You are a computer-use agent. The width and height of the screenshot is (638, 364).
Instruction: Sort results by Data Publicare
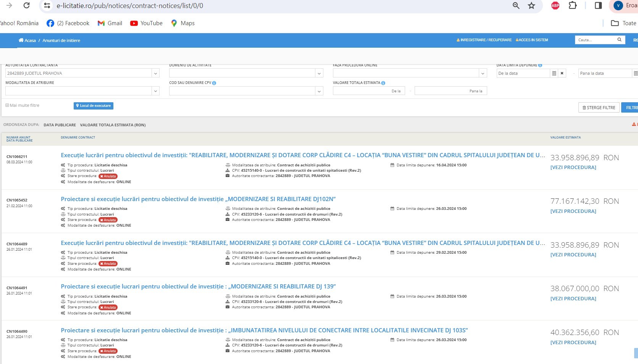(x=60, y=125)
